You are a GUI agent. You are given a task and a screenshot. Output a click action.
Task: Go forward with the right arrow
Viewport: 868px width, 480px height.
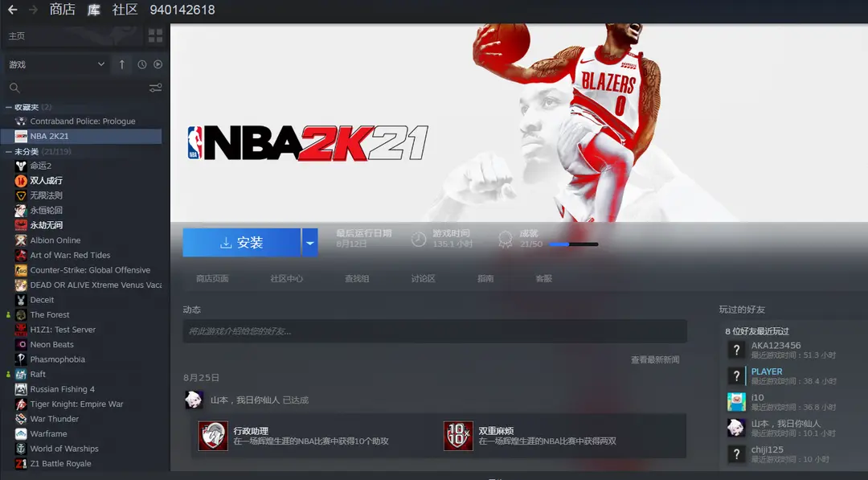pos(33,10)
